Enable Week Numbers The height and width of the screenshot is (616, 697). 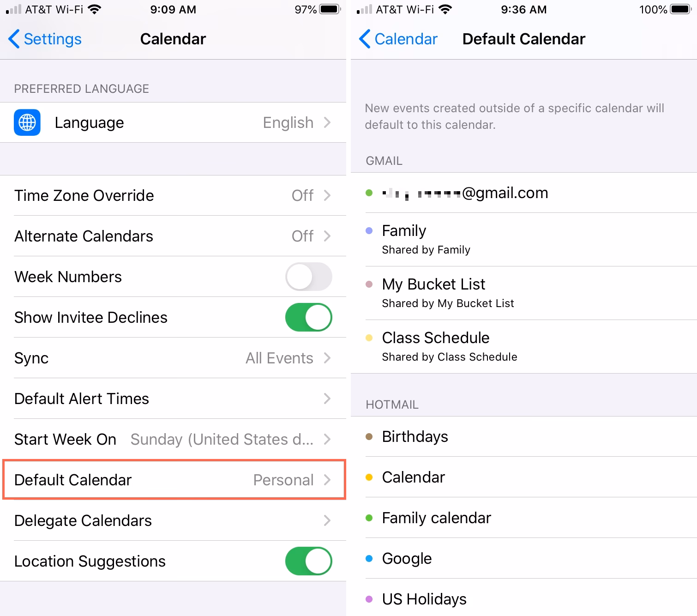pos(308,277)
